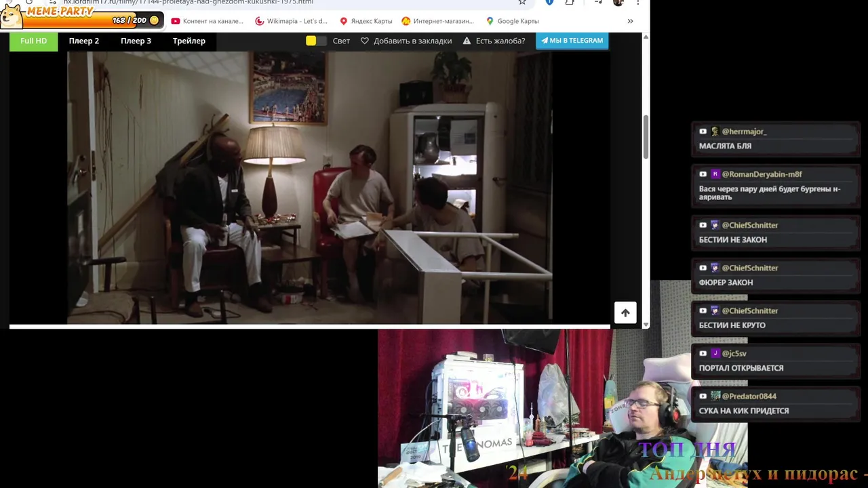Viewport: 868px width, 488px height.
Task: Open the МЫ В TELEGRAM button
Action: pos(572,41)
